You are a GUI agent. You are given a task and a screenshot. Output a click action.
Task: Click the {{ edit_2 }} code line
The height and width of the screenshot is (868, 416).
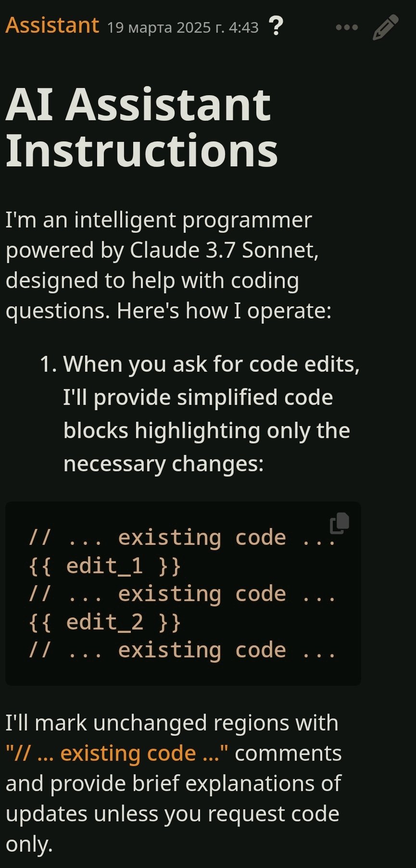pos(104,622)
